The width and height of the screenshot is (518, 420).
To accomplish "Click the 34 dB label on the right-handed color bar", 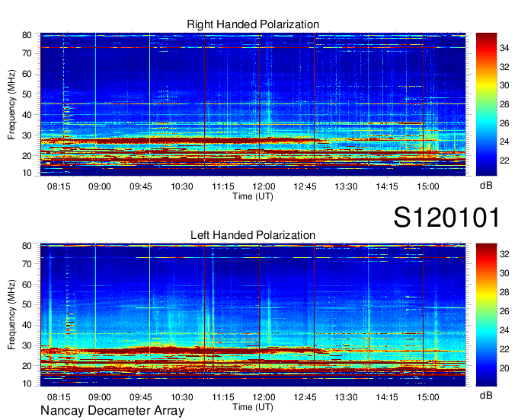I will coord(504,48).
